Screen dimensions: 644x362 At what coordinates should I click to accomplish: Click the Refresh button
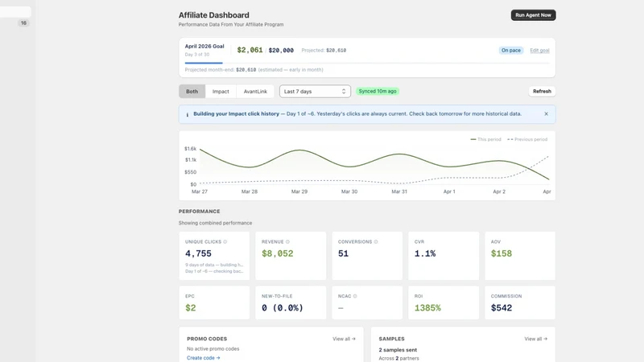tap(542, 92)
